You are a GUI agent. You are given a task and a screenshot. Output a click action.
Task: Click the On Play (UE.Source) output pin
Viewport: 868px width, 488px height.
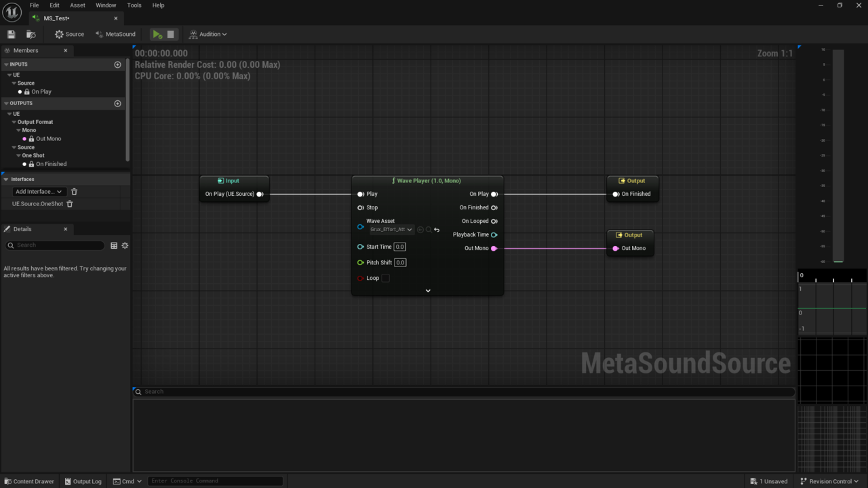[260, 195]
